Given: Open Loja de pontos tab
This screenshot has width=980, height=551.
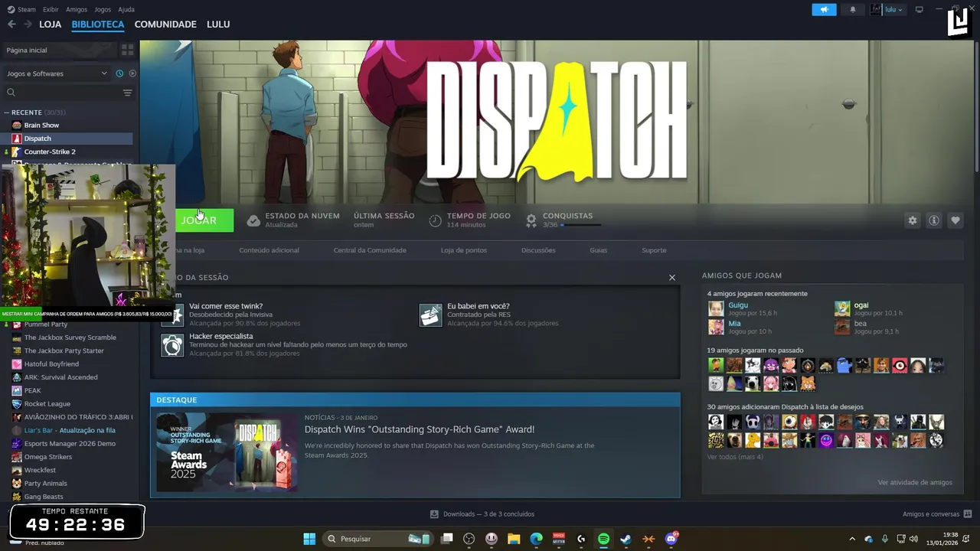Looking at the screenshot, I should click(x=463, y=250).
